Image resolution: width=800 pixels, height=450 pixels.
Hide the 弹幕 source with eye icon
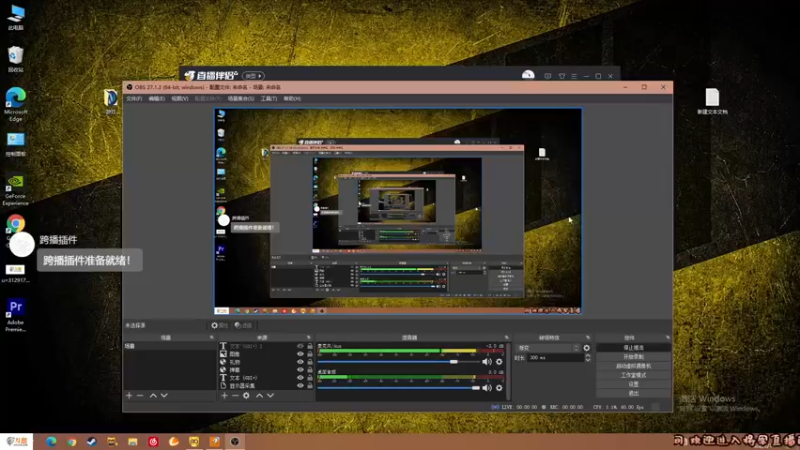pyautogui.click(x=300, y=369)
